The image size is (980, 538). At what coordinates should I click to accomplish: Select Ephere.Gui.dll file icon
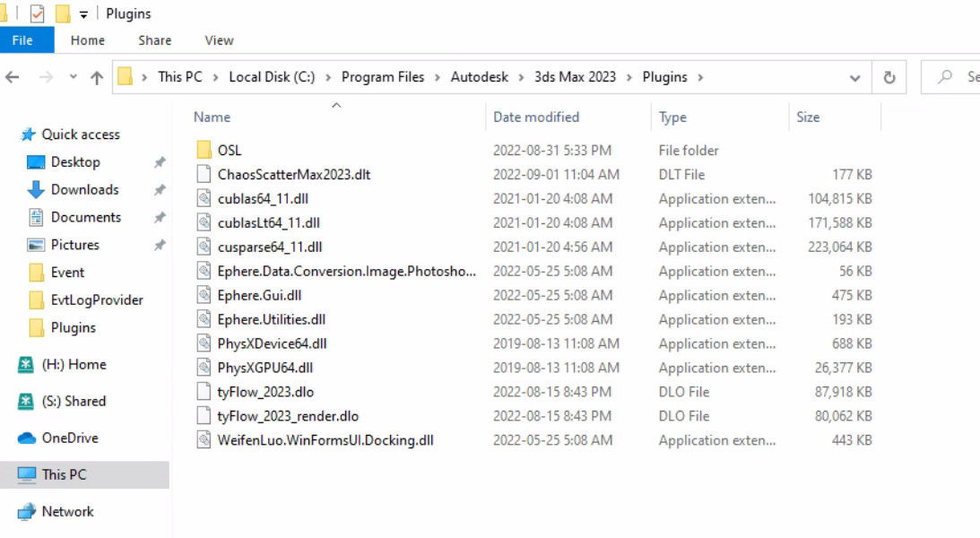tap(204, 295)
